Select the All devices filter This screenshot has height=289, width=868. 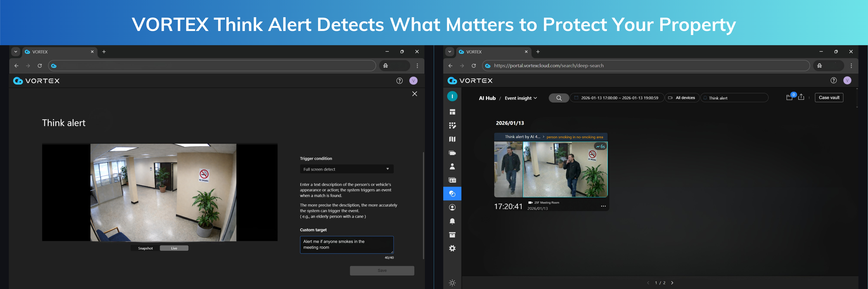click(x=682, y=98)
